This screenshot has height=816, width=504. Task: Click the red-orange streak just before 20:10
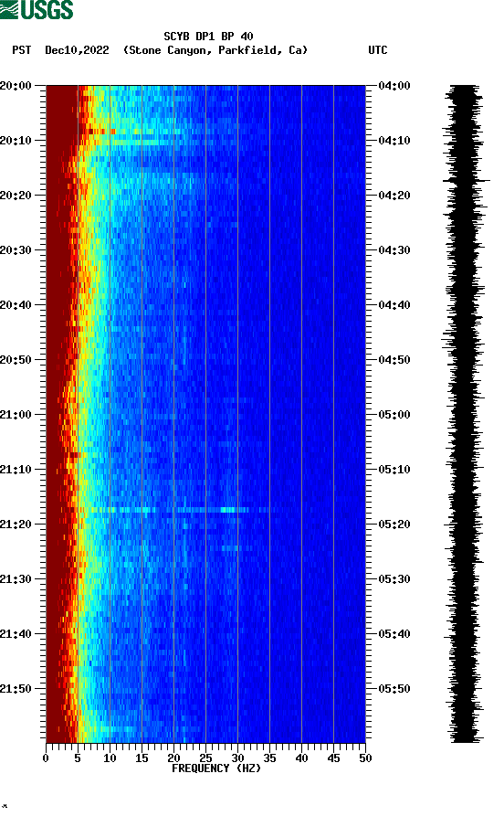coord(99,132)
